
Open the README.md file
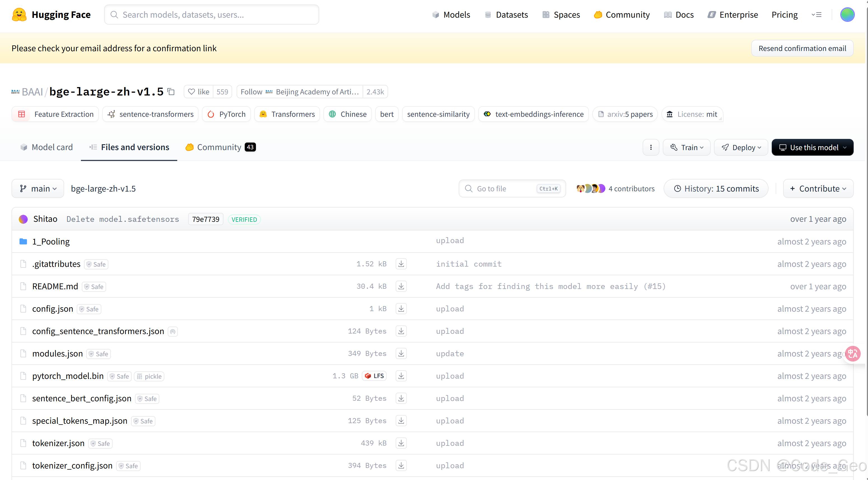pyautogui.click(x=55, y=286)
